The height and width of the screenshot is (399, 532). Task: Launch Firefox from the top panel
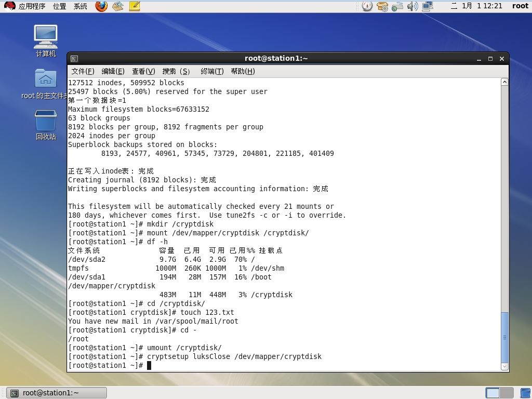click(x=101, y=6)
